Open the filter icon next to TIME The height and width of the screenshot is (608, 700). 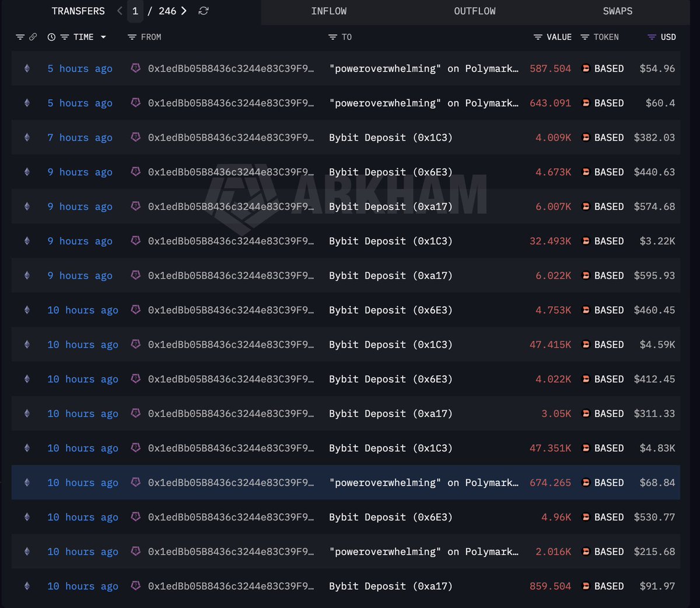[65, 37]
